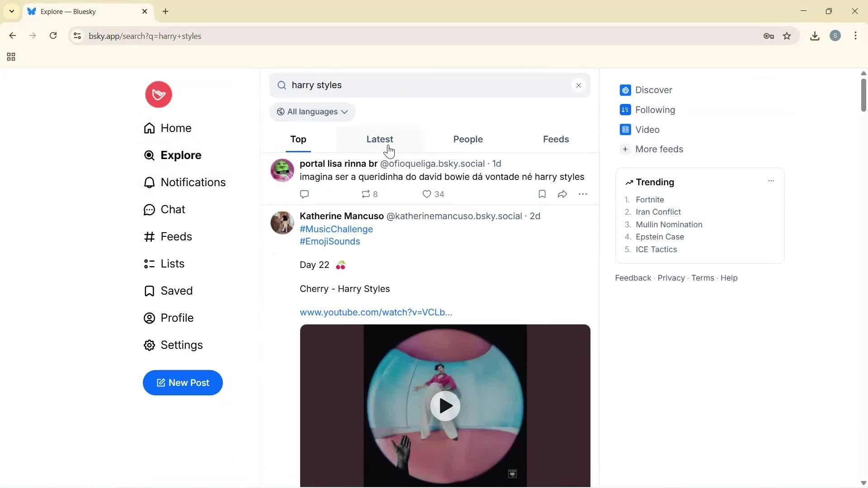The image size is (868, 488).
Task: Open the All languages filter dropdown
Action: 312,111
